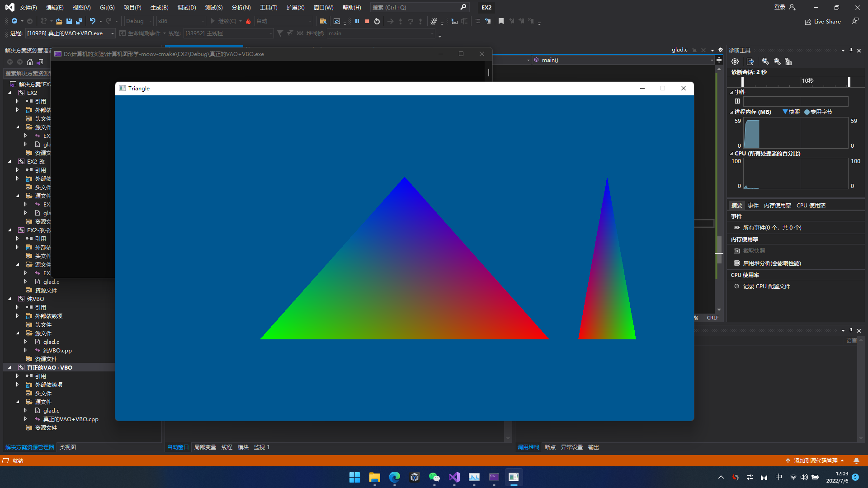Pause debugging with the Break All button
The image size is (868, 488).
pyautogui.click(x=357, y=21)
